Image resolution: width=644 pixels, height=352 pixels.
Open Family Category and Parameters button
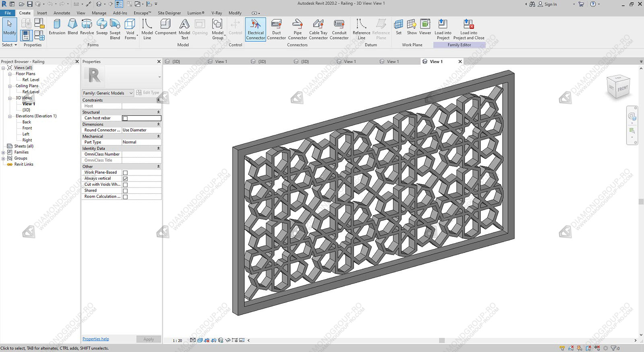[39, 23]
